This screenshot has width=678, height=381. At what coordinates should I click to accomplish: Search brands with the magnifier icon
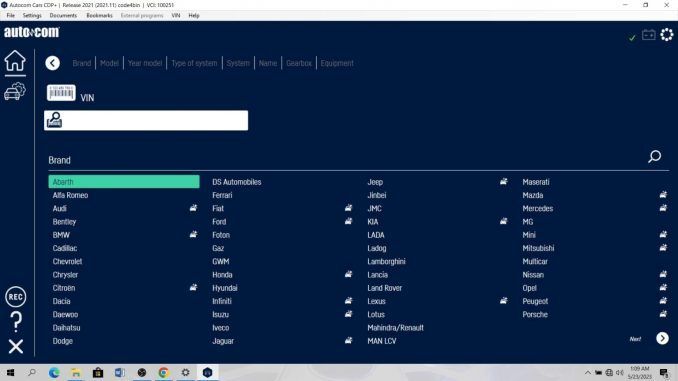[x=655, y=156]
